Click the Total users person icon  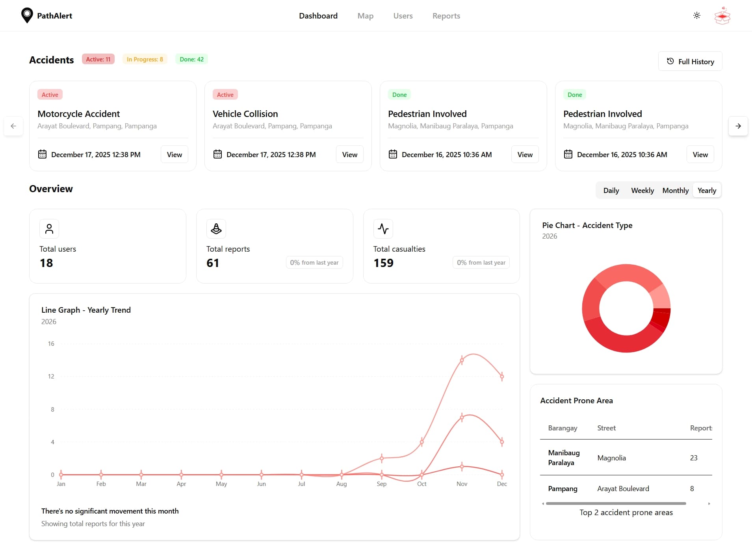(x=49, y=228)
